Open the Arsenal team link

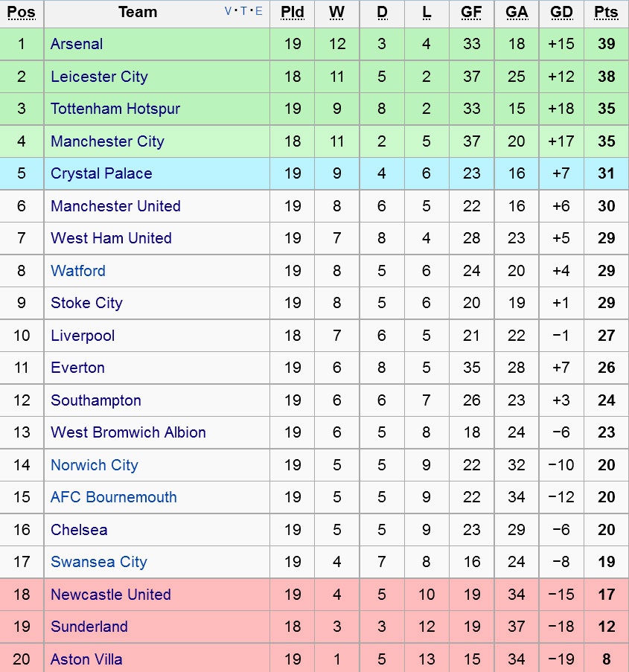click(77, 44)
